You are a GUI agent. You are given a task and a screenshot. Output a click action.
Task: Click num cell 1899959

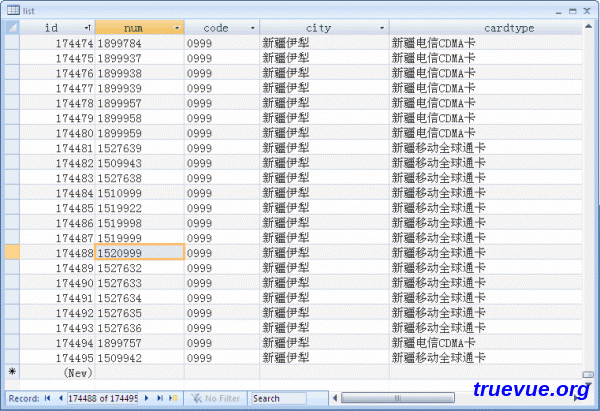click(139, 133)
